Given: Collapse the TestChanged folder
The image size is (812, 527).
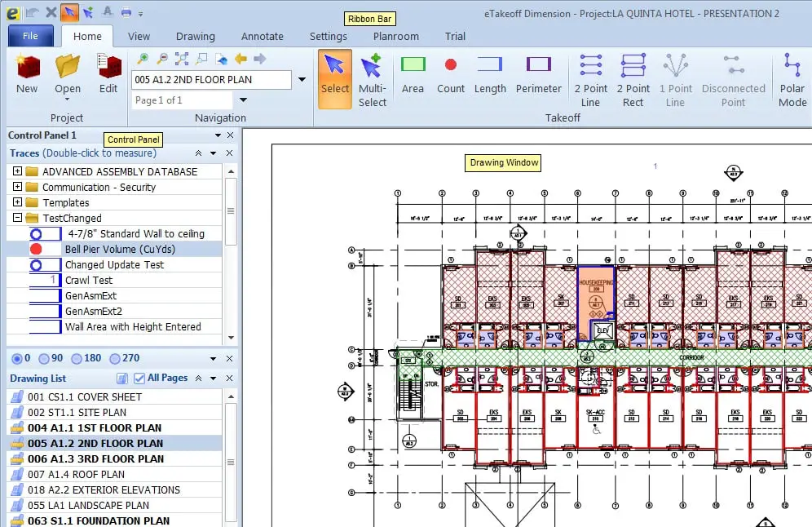Looking at the screenshot, I should click(x=17, y=219).
